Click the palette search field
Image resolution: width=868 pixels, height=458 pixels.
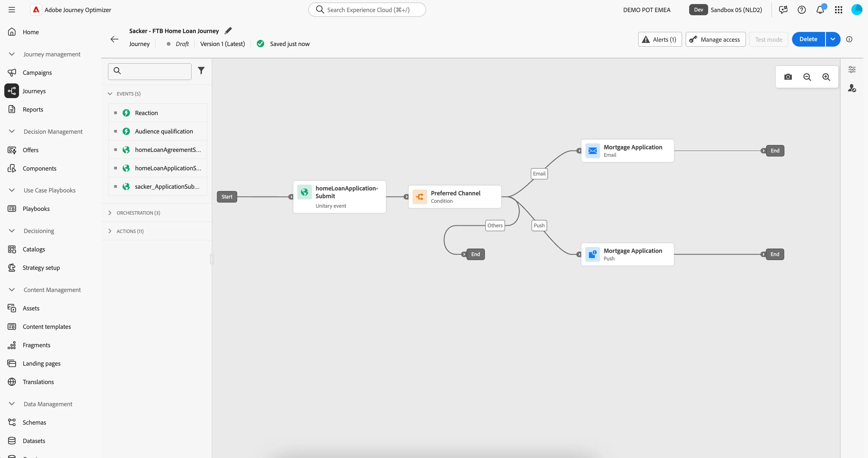[x=149, y=71]
